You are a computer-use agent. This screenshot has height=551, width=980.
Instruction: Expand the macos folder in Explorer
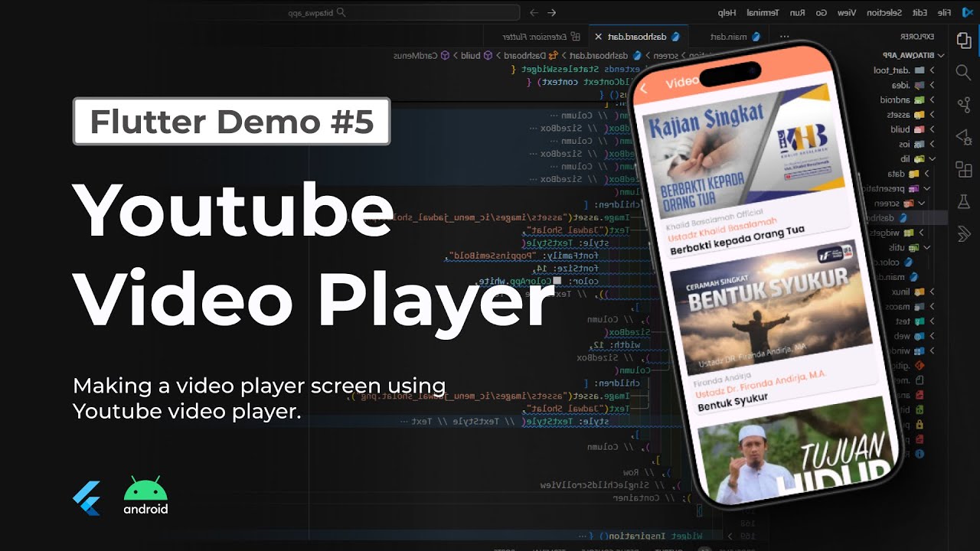pyautogui.click(x=908, y=306)
